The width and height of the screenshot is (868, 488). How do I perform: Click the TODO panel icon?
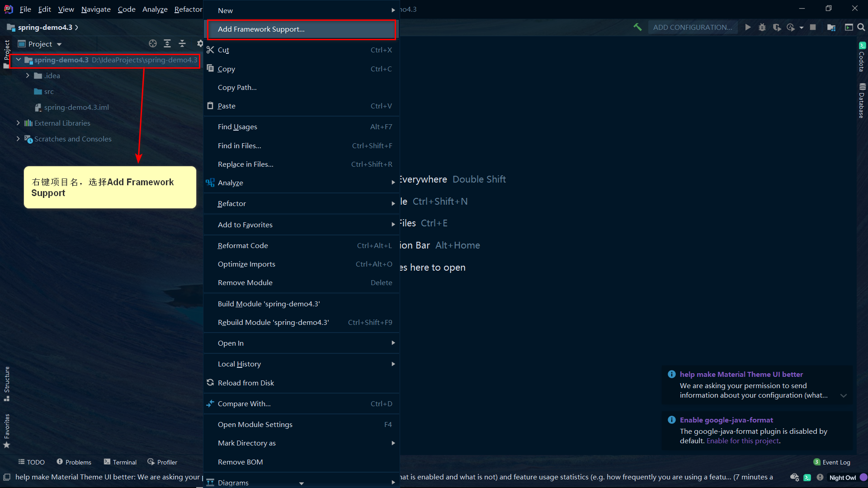pyautogui.click(x=21, y=462)
